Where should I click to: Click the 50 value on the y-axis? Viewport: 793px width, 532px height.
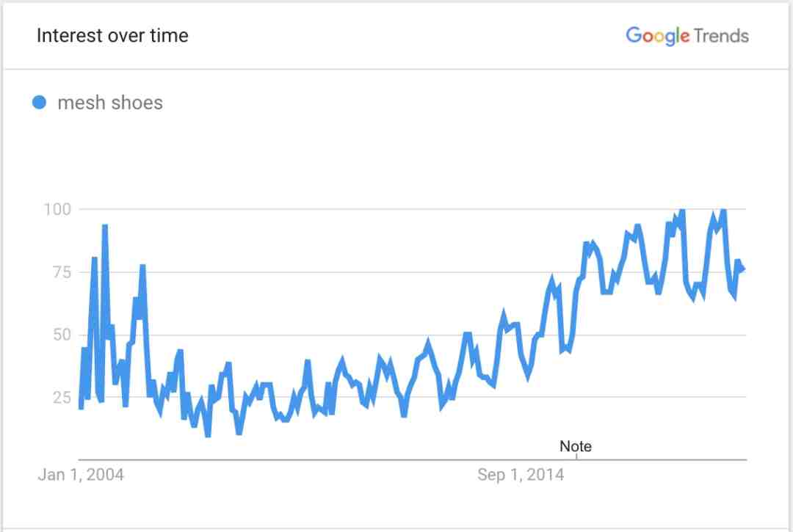coord(62,335)
